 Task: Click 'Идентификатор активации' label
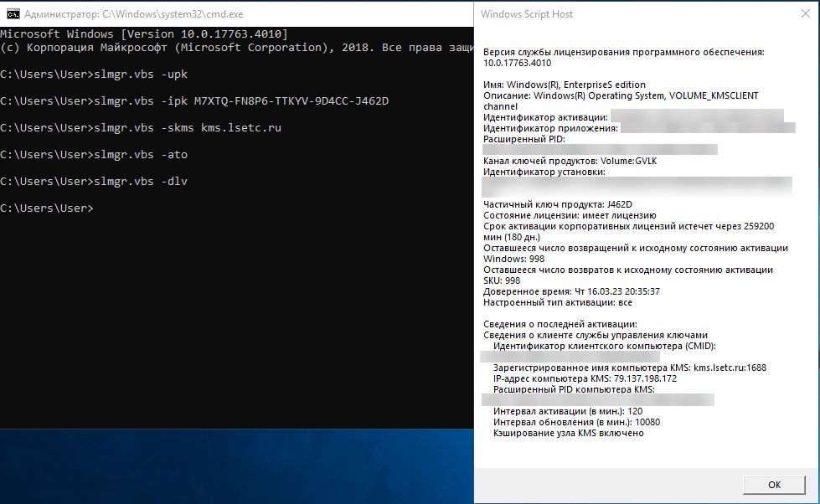point(545,117)
